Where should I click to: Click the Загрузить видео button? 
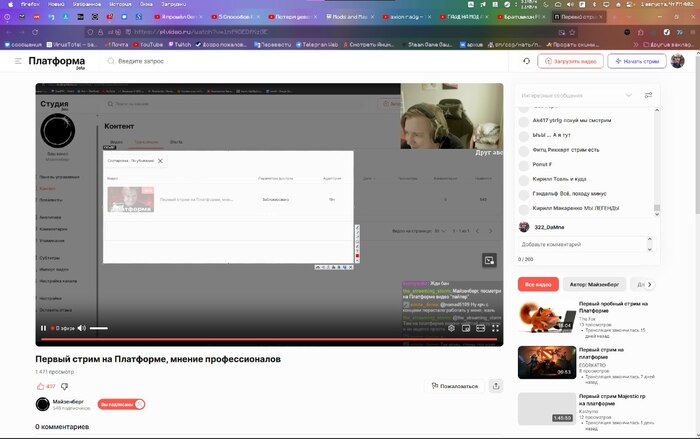571,61
